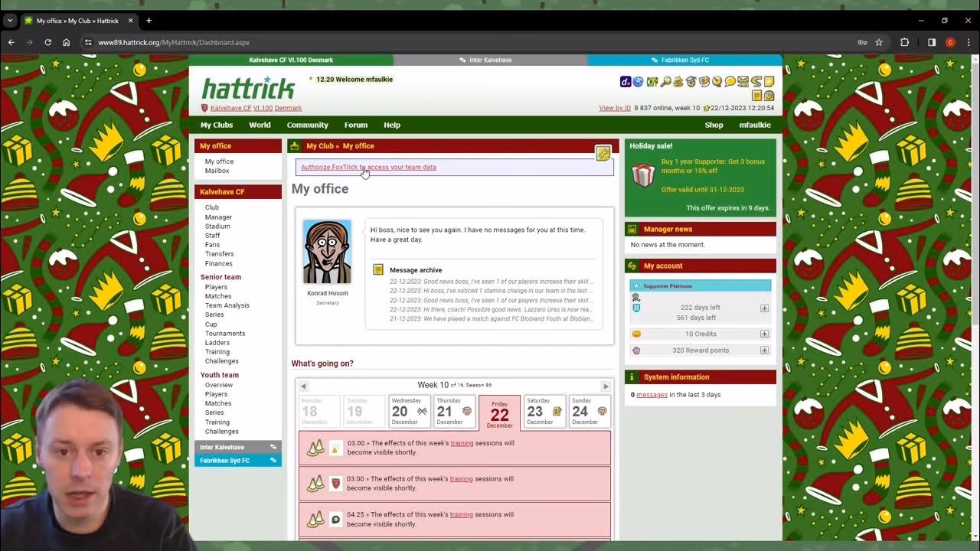Click the Fabrikken Syd FC sidebar button
The height and width of the screenshot is (551, 980).
(x=238, y=460)
